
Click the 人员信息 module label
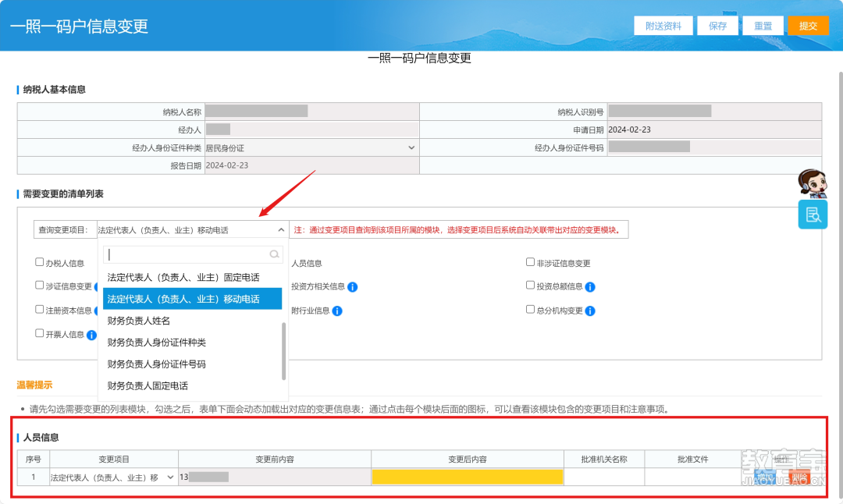(x=307, y=263)
